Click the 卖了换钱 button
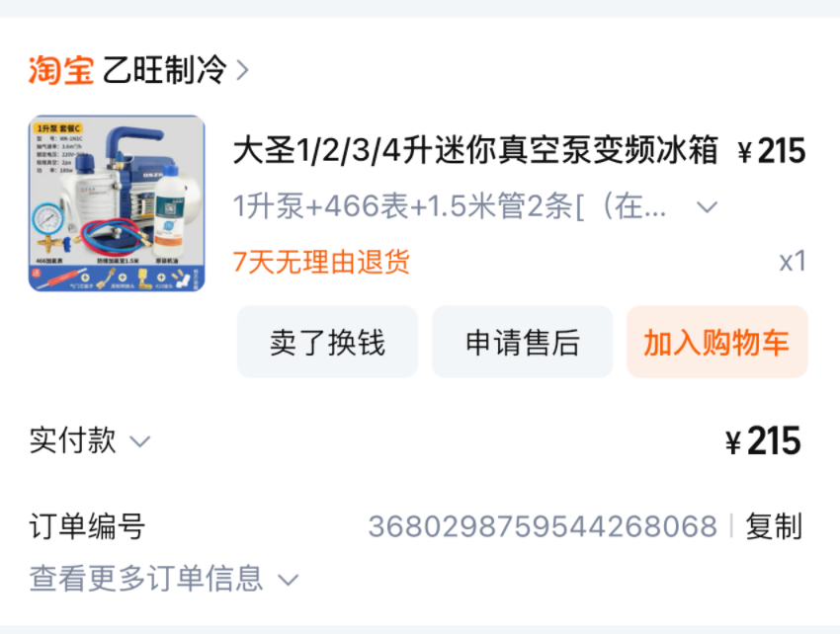 (327, 342)
